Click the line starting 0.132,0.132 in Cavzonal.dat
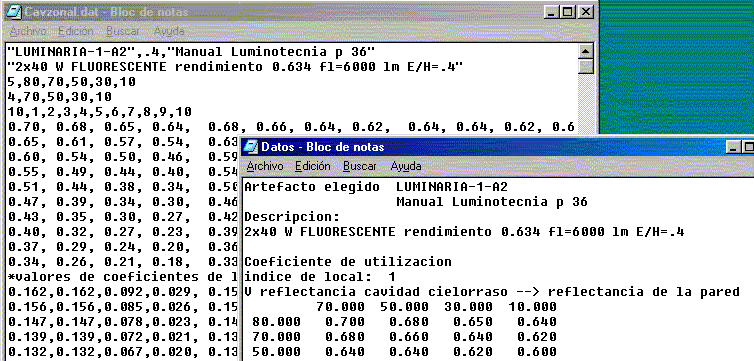Image resolution: width=754 pixels, height=361 pixels. (123, 352)
